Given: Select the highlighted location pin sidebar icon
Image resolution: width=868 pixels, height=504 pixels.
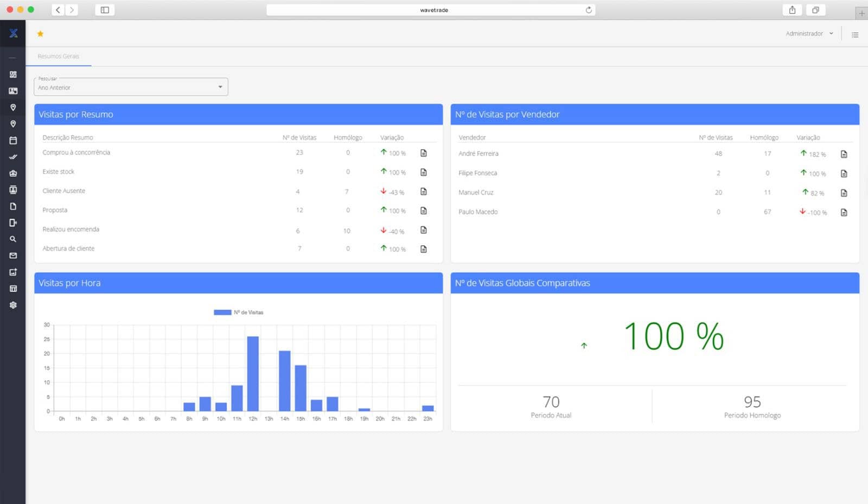Looking at the screenshot, I should tap(13, 107).
